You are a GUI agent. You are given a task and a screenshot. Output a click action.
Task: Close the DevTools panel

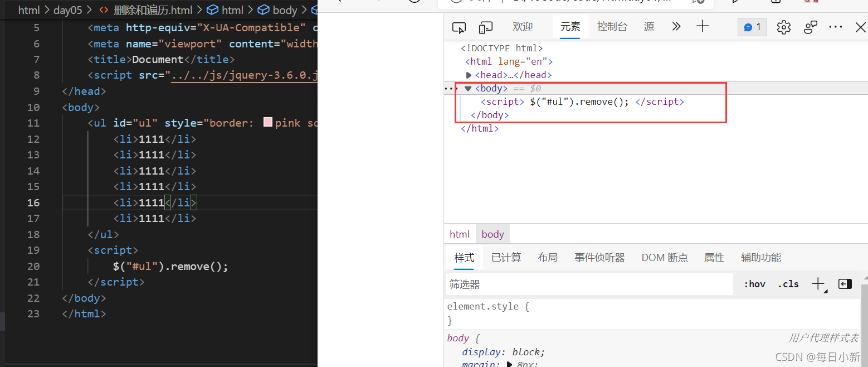(x=860, y=27)
